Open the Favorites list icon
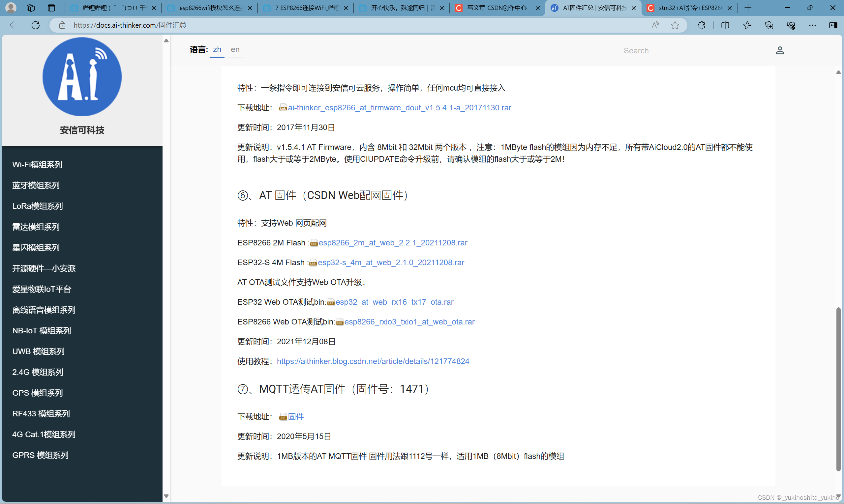This screenshot has width=844, height=504. pos(747,25)
